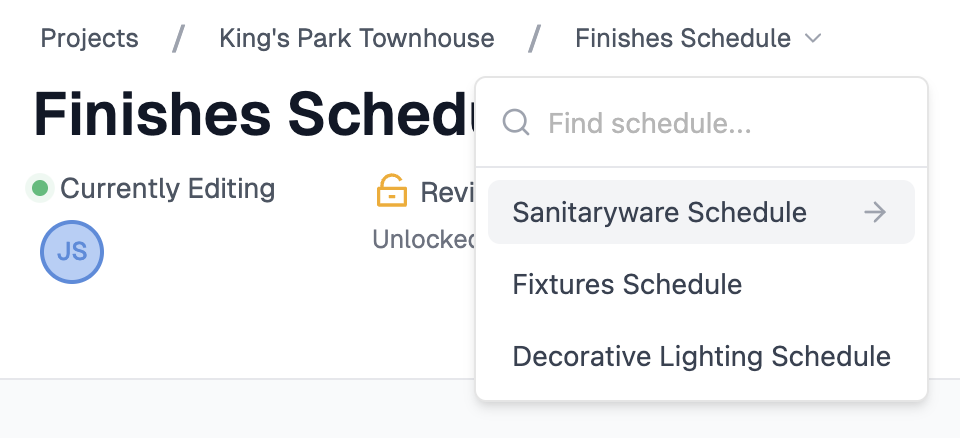The width and height of the screenshot is (960, 438).
Task: Click the orange unlocked padlock icon
Action: click(391, 190)
